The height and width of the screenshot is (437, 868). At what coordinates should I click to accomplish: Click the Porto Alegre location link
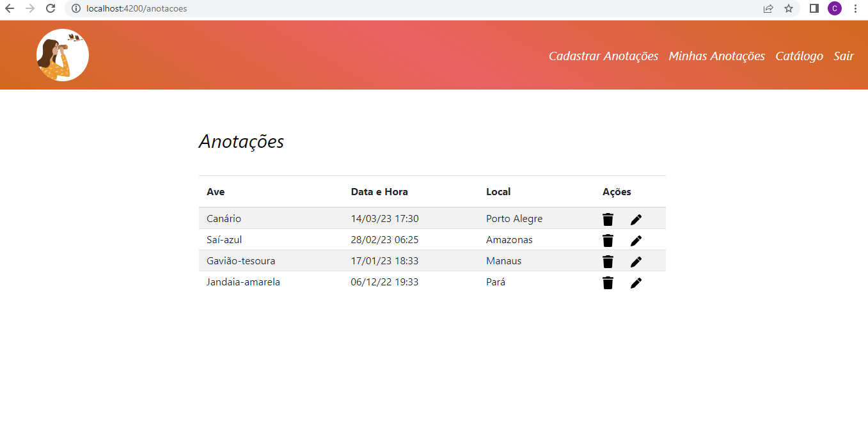(514, 218)
